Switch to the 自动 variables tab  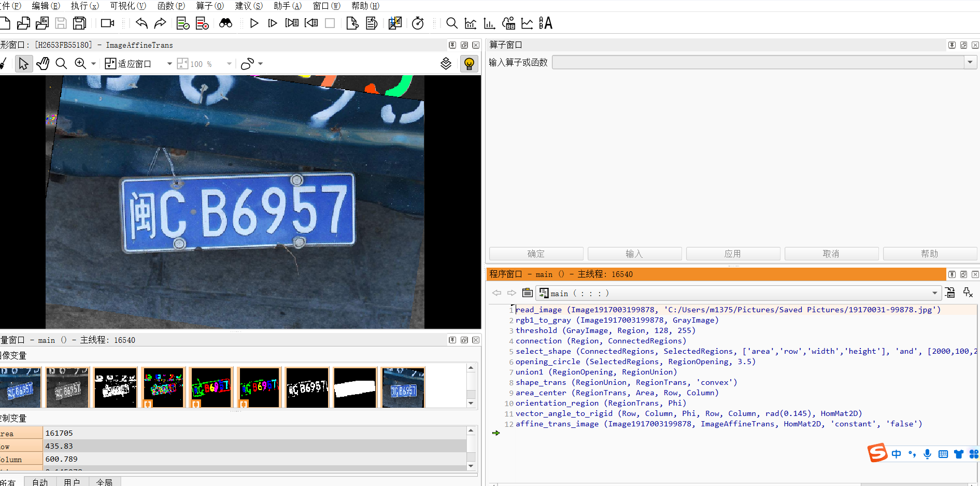[40, 482]
